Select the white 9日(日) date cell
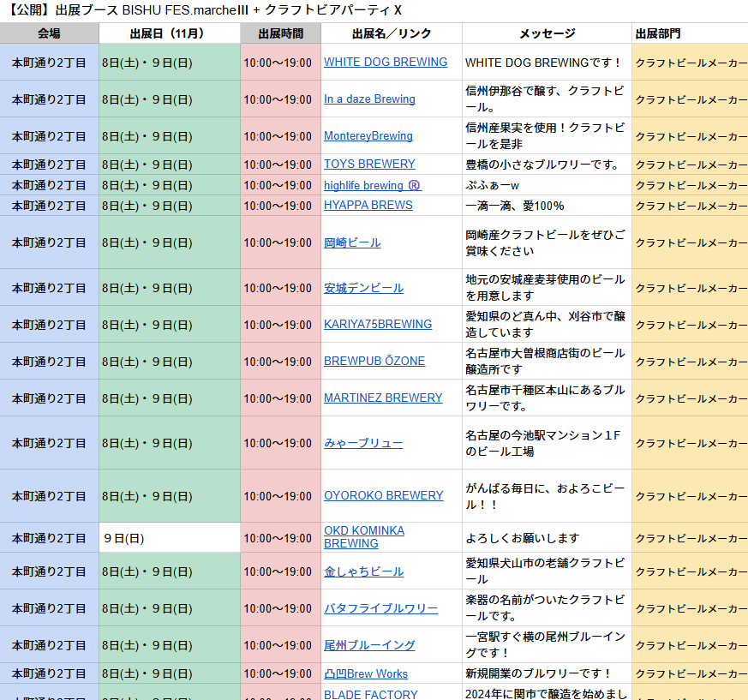 pos(169,538)
